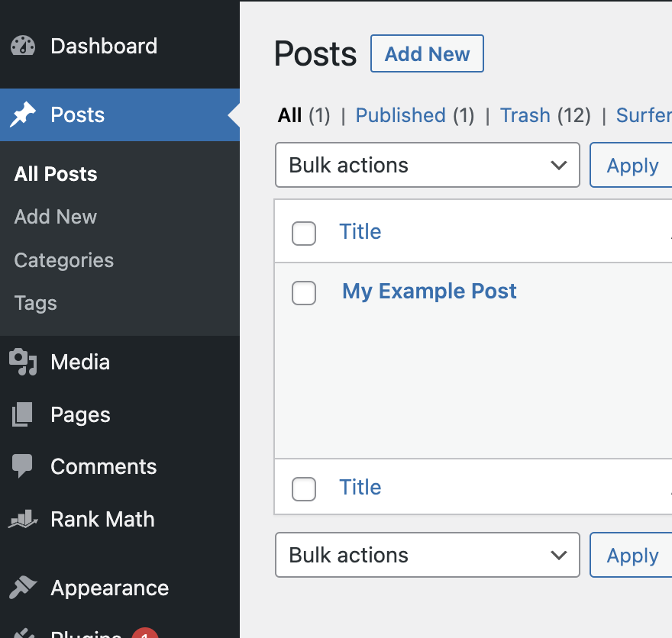Filter posts by the Trash link
The image size is (672, 638).
tap(525, 115)
